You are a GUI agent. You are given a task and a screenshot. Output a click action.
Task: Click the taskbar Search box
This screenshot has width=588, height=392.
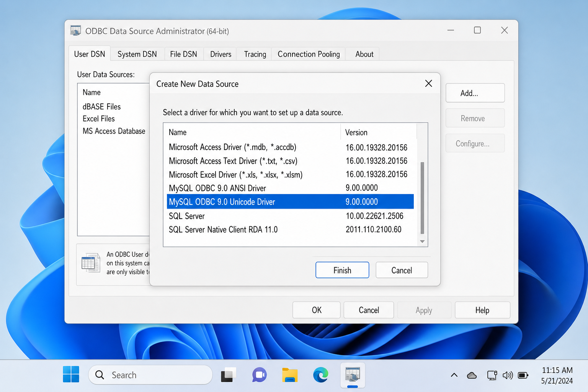(x=150, y=375)
